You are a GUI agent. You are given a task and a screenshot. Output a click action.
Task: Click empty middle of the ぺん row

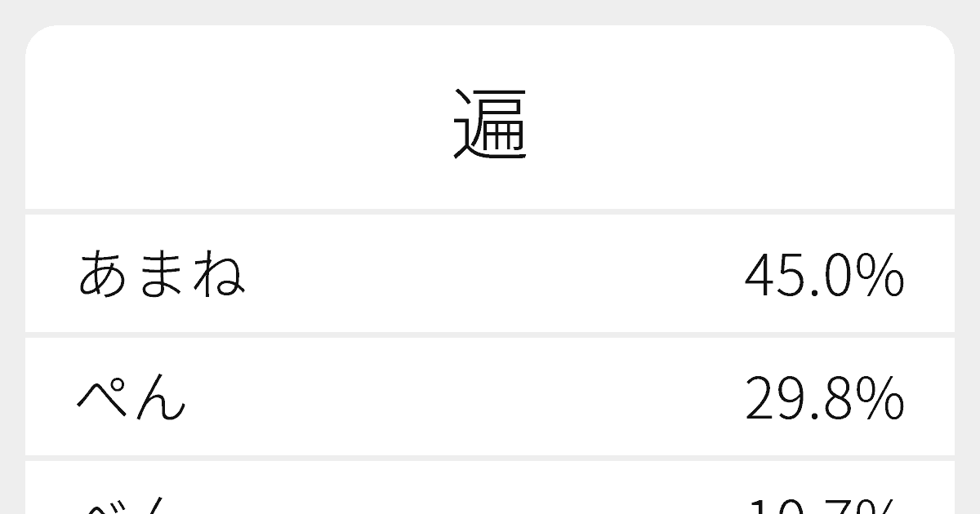tap(490, 398)
